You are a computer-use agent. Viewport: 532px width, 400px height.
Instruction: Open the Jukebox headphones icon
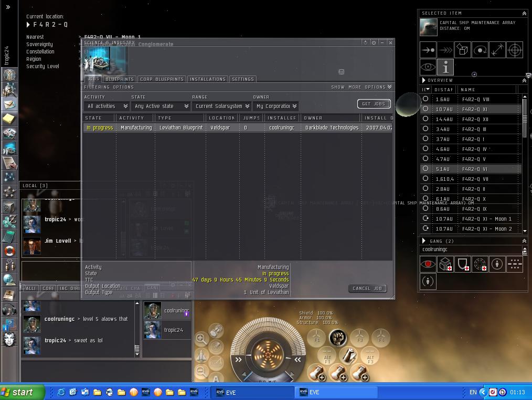coord(9,309)
